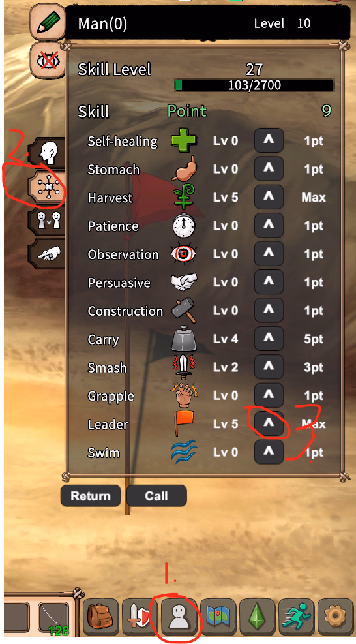Level up the Swim skill

269,452
